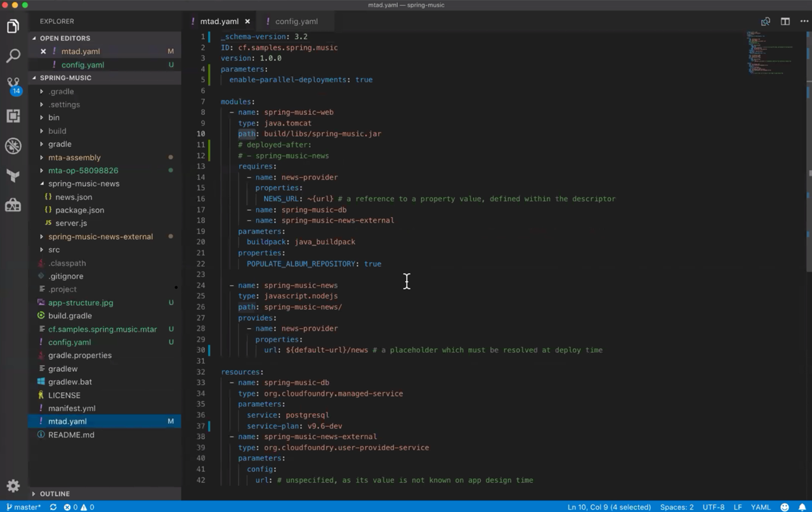Screen dimensions: 812x512
Task: Expand the mta-assembly folder
Action: (x=74, y=157)
